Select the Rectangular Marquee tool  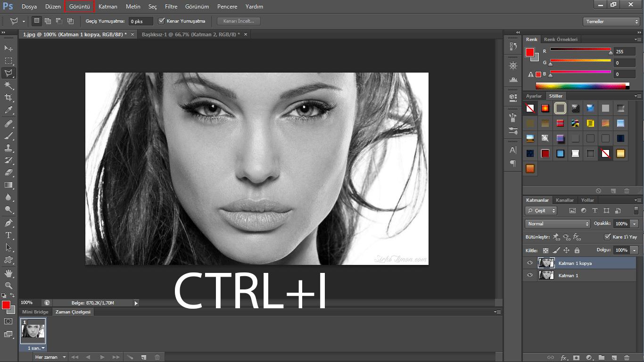click(x=8, y=61)
